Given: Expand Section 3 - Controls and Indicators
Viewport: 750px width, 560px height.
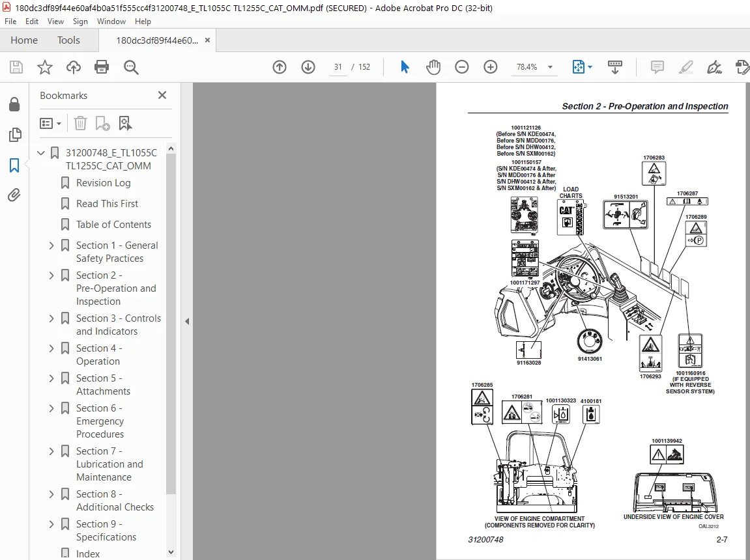Looking at the screenshot, I should pyautogui.click(x=51, y=318).
